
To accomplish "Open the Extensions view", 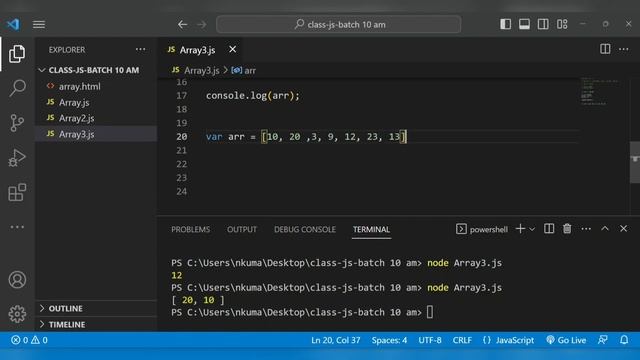I will coord(17,192).
